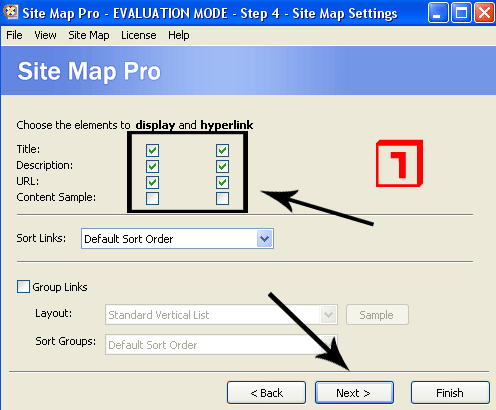
Task: Click the Sort Links dropdown arrow
Action: point(265,239)
